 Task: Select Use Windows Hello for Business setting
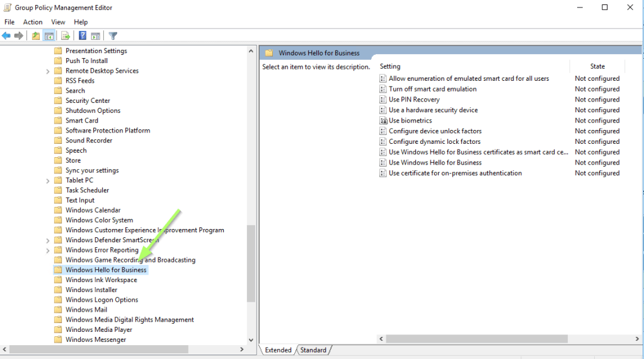[x=435, y=163]
